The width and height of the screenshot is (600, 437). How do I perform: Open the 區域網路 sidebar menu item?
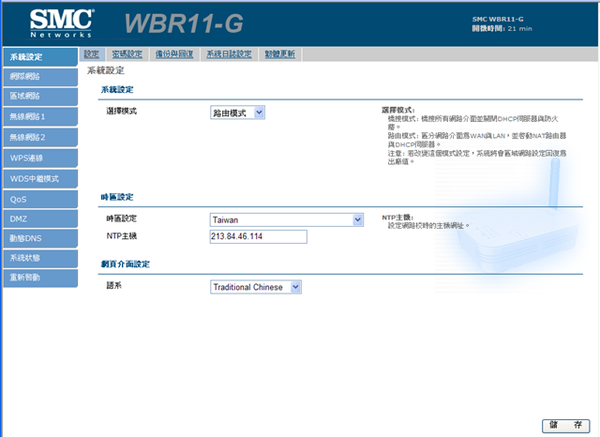click(x=40, y=96)
